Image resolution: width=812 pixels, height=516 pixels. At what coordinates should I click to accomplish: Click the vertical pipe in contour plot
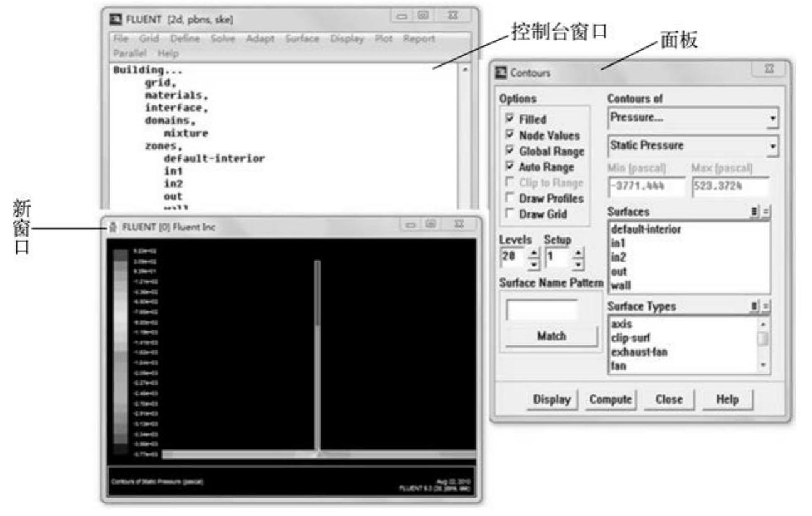[x=318, y=355]
